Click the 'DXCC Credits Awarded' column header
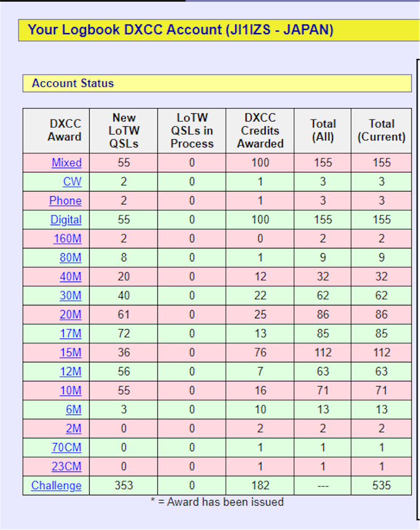Screen dimensions: 420x530 [x=260, y=130]
